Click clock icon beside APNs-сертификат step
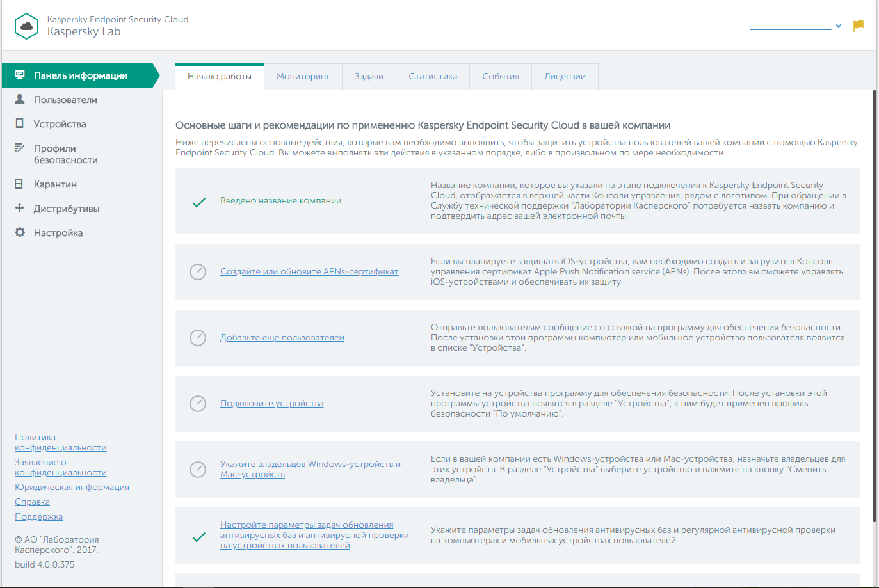Screen dimensions: 879x588 point(198,272)
